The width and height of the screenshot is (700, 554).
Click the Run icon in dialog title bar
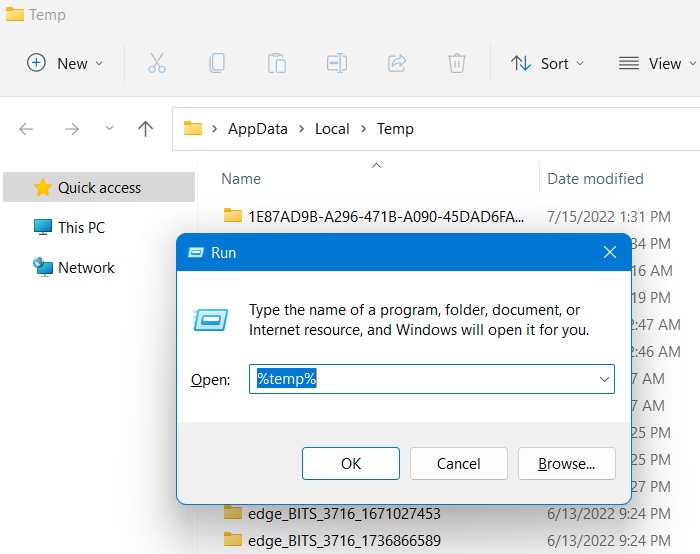(196, 253)
